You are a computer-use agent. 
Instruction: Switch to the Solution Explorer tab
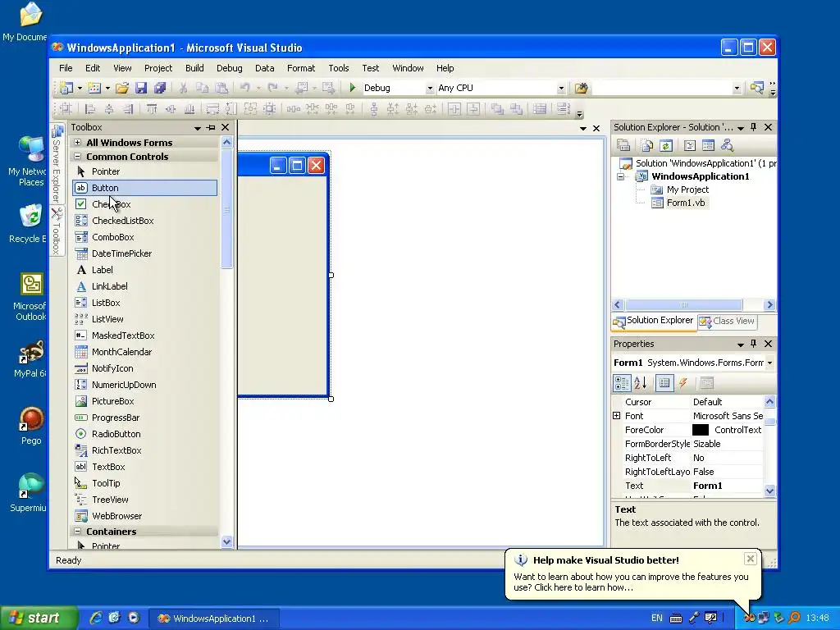pos(653,321)
